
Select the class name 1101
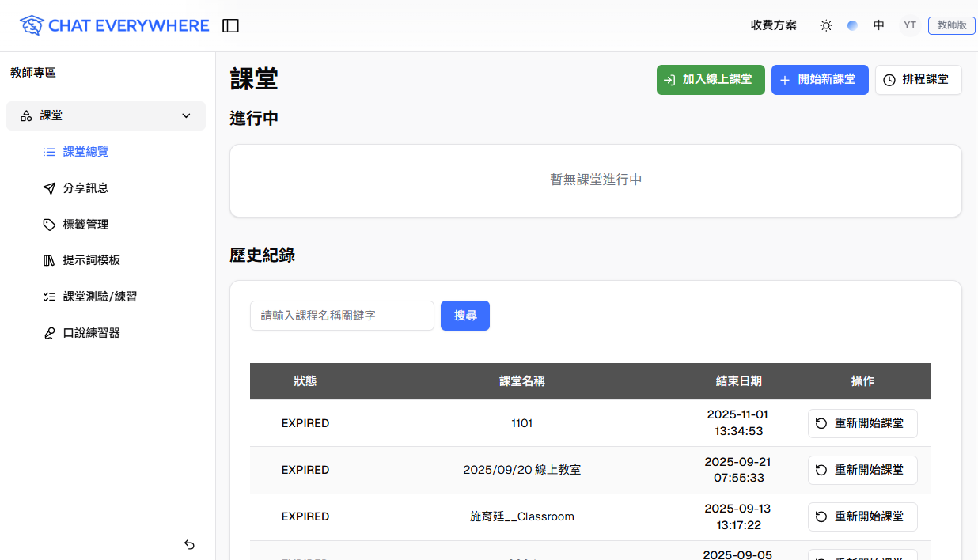(x=522, y=423)
